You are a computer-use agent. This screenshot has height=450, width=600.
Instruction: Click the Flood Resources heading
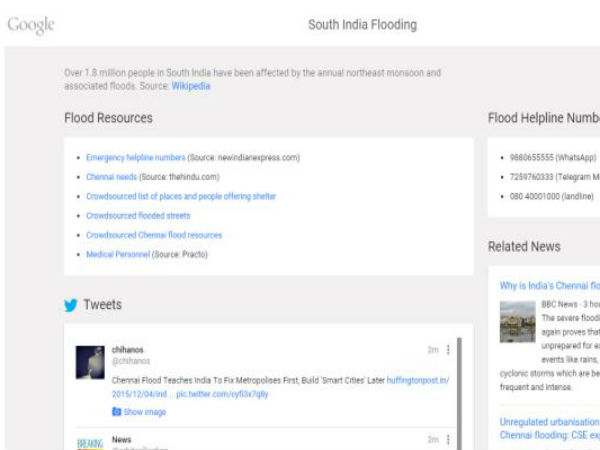[x=108, y=118]
